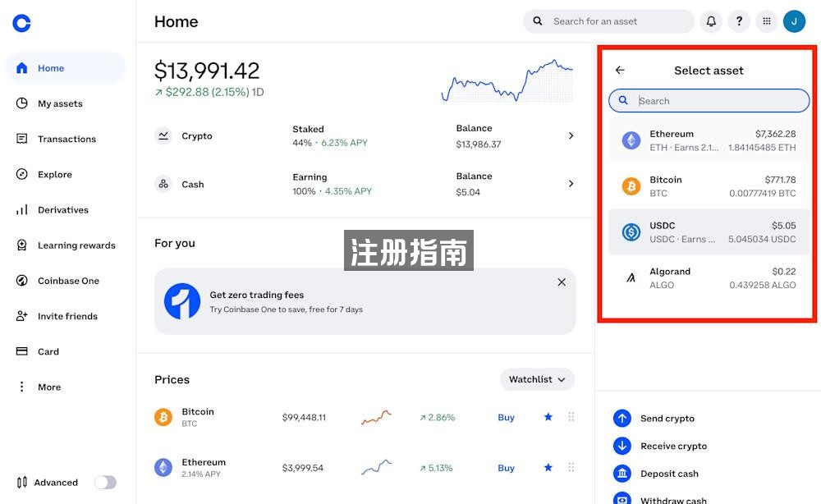Click the Search for an asset field

(608, 21)
